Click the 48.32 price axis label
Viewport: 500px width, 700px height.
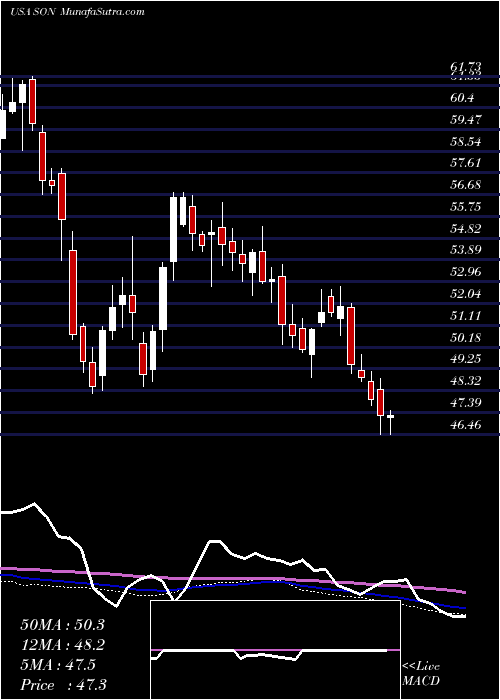(x=466, y=380)
